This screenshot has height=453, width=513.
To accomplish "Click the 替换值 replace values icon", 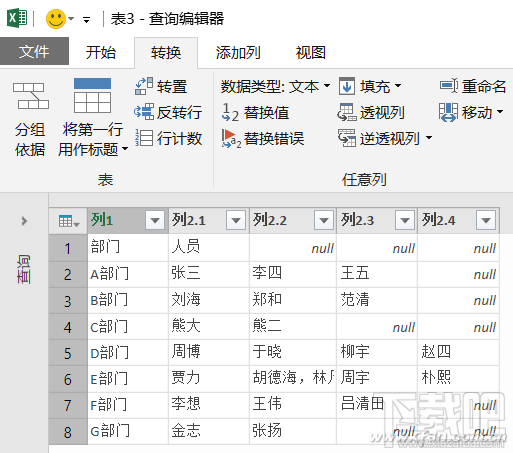I will pos(230,112).
